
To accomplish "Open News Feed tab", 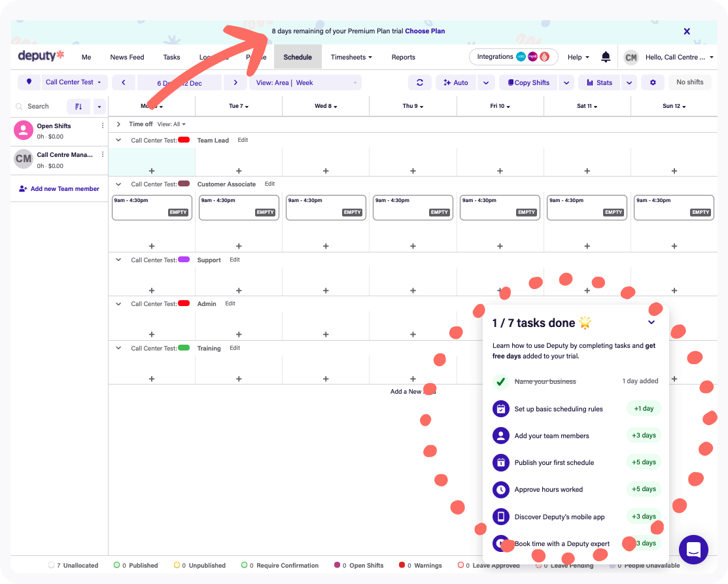I will click(x=127, y=57).
